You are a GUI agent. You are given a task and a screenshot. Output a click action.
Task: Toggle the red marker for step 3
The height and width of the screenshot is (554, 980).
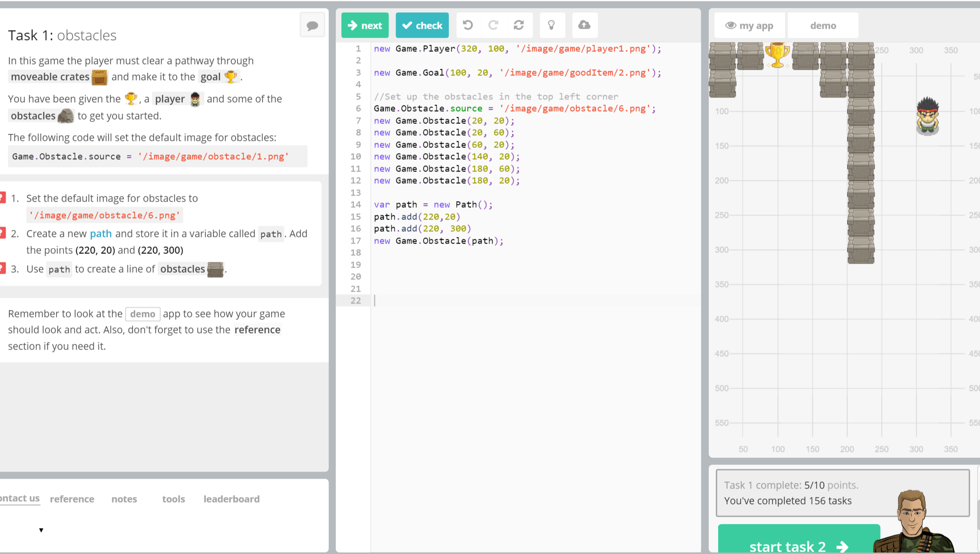pyautogui.click(x=2, y=269)
